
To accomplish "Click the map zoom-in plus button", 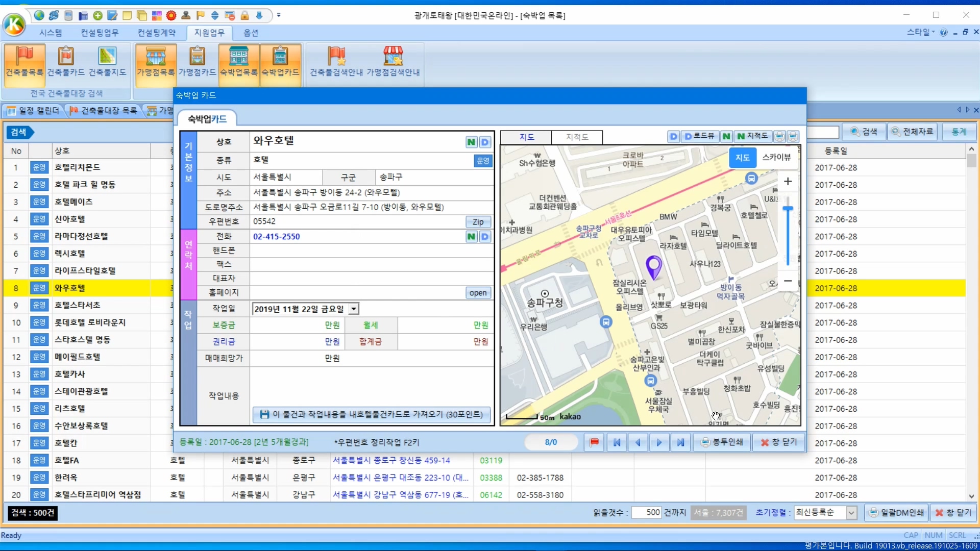I will [788, 182].
